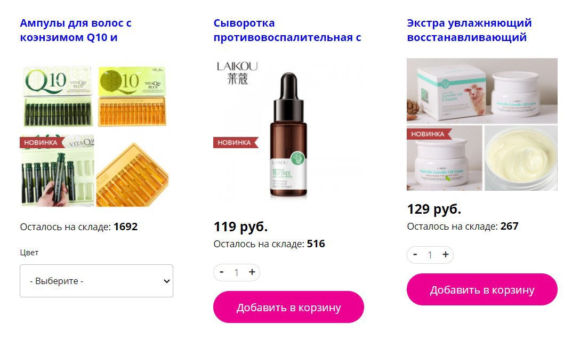
Task: Click the dropdown chevron arrow in color select
Action: click(x=167, y=281)
